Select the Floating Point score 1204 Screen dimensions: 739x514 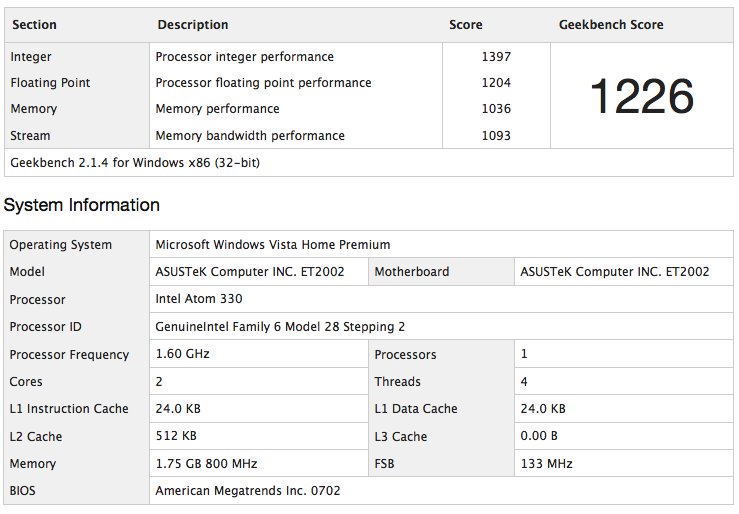pos(496,83)
